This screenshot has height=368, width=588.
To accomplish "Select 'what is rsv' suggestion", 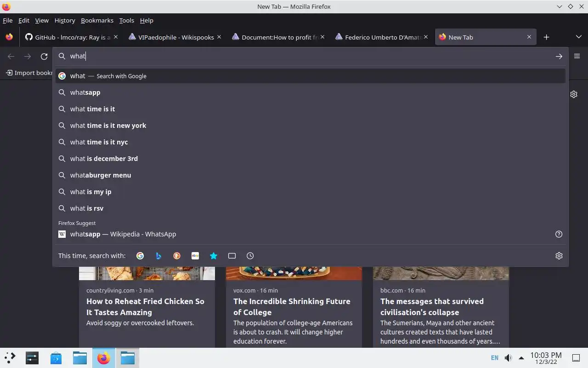I will pyautogui.click(x=311, y=208).
